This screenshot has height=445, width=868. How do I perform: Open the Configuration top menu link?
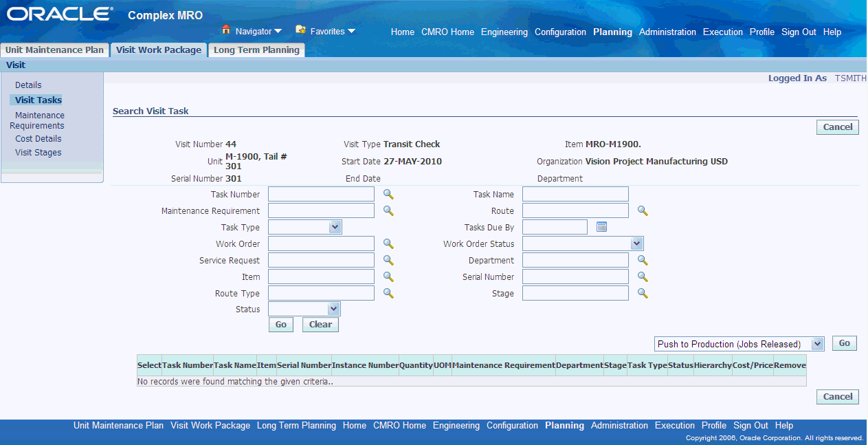(x=560, y=32)
